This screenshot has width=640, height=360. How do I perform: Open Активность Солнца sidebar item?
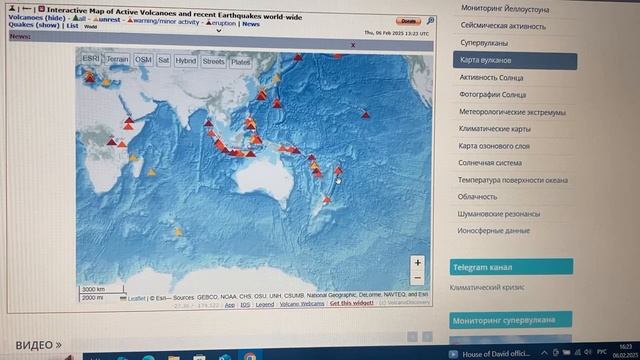point(491,78)
